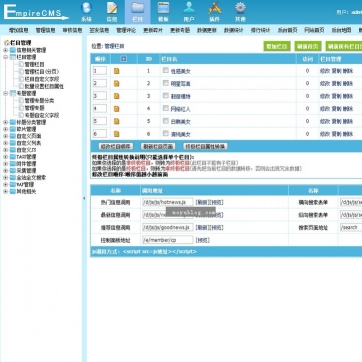
Task: Open the 用户 (User) person icon in top navigation
Action: (189, 8)
